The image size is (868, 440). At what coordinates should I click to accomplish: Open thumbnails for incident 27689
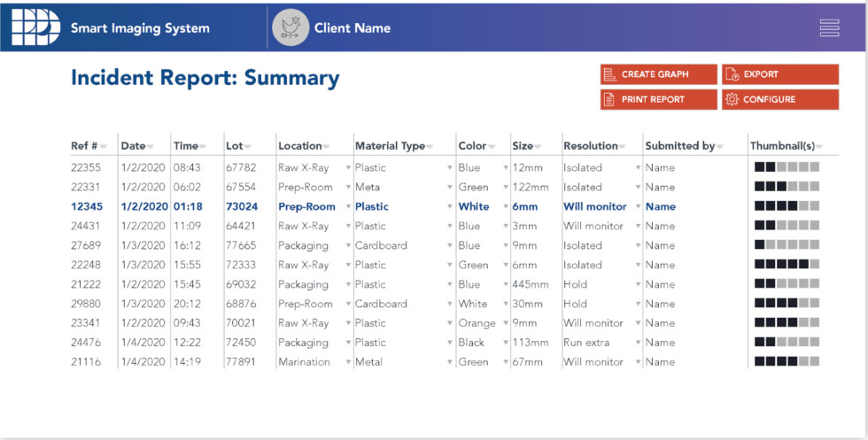pos(787,244)
